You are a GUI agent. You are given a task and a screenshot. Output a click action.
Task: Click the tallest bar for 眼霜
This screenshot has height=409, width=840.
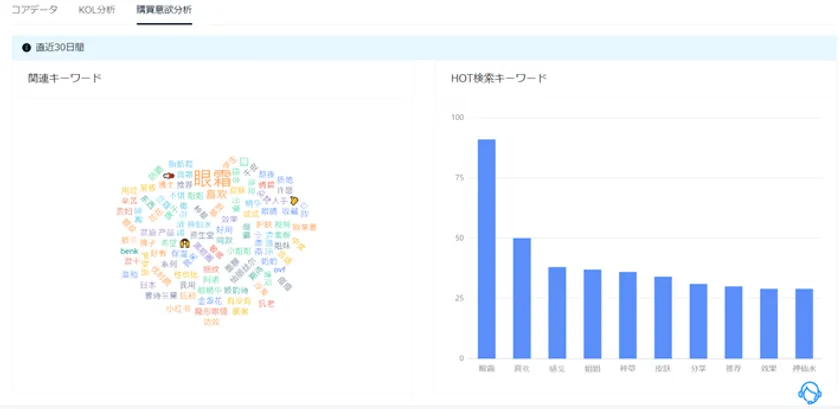click(x=486, y=249)
